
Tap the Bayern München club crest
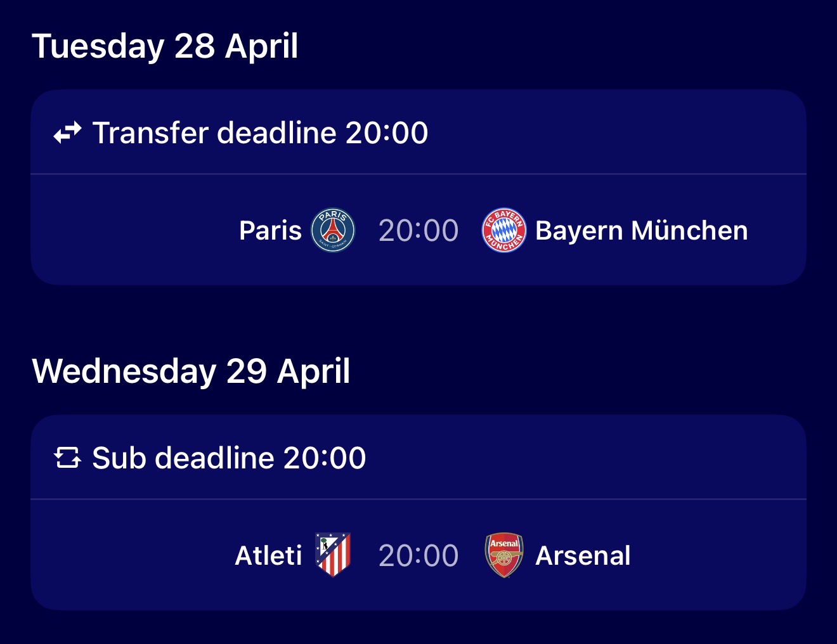tap(503, 231)
